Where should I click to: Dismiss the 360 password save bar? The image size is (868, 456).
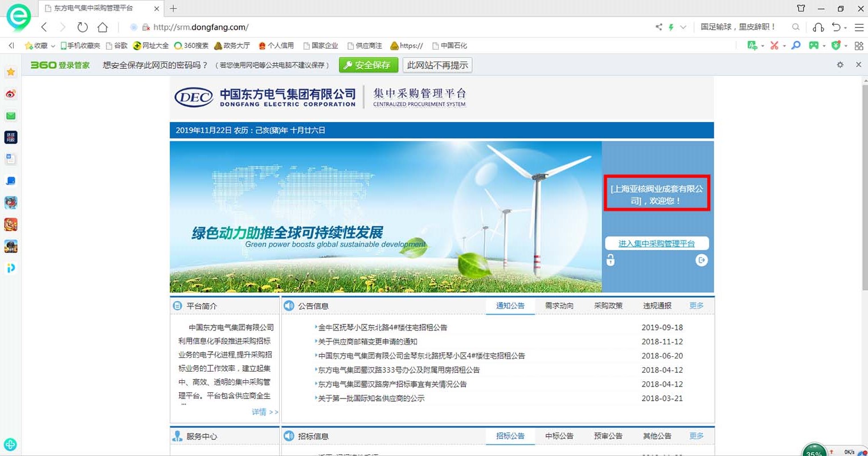[858, 65]
